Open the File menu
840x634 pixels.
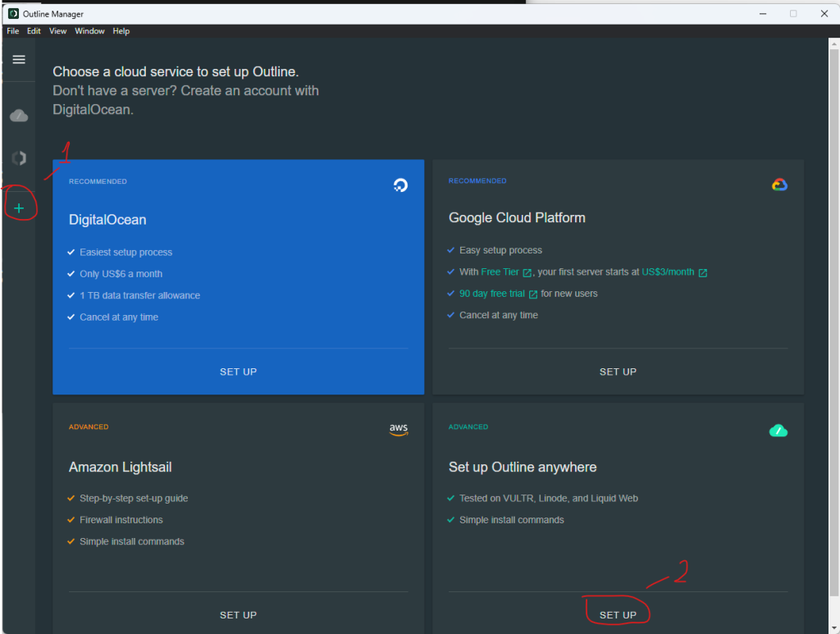click(13, 31)
